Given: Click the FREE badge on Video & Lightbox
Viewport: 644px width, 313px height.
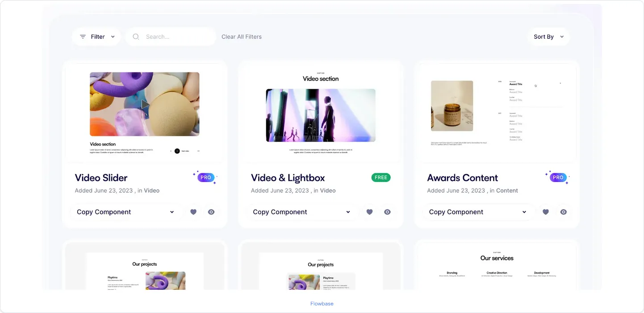Looking at the screenshot, I should (x=381, y=177).
